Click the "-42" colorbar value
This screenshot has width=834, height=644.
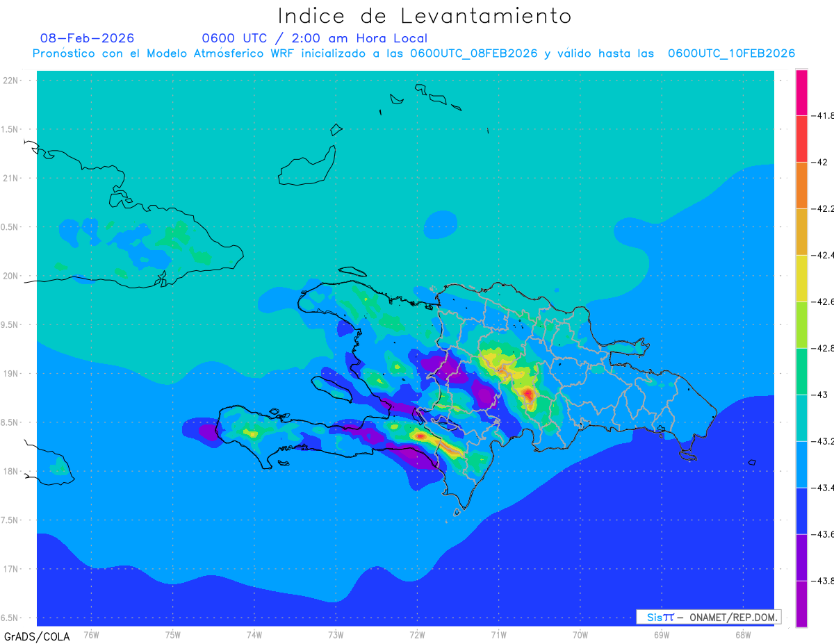[821, 162]
